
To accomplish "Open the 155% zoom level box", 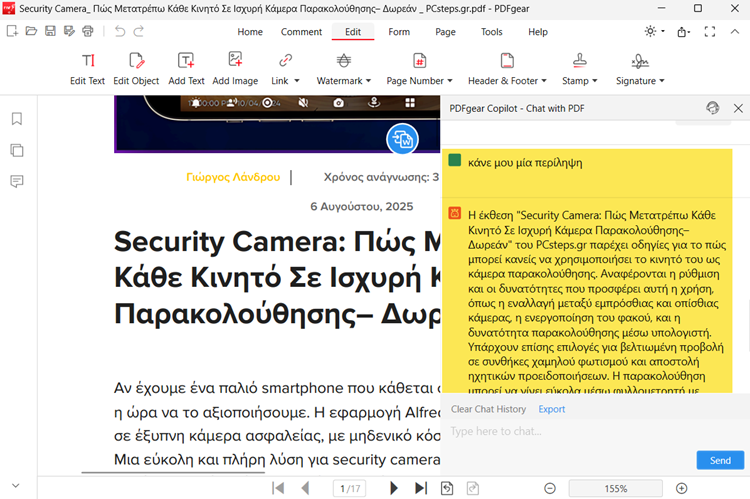I will click(616, 488).
